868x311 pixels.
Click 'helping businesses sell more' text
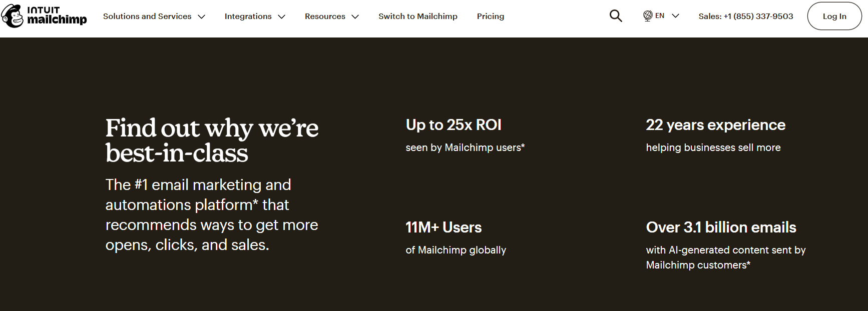pyautogui.click(x=713, y=147)
